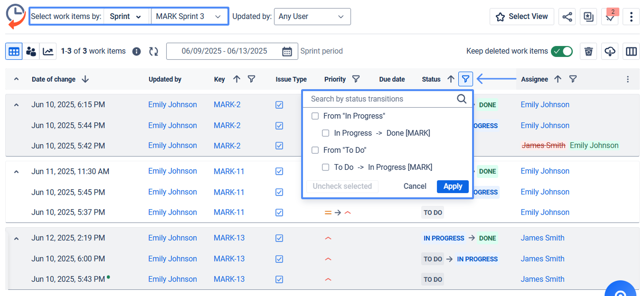Viewport: 644px width, 296px height.
Task: Check the From "In Progress" checkbox
Action: pos(315,116)
